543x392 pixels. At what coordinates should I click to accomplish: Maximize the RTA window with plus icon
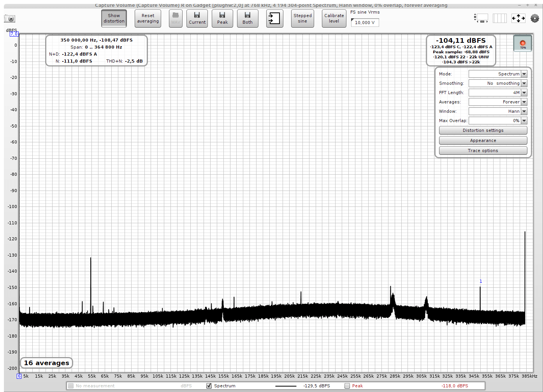coord(527,5)
